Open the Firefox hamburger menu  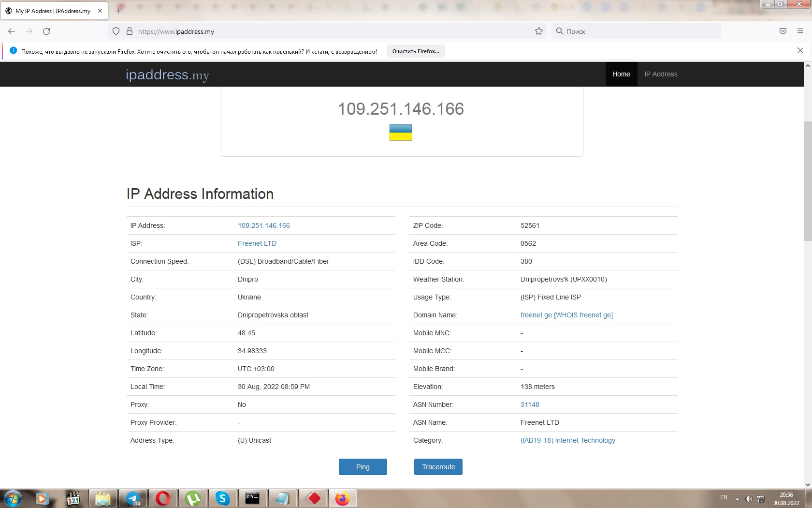click(x=800, y=31)
